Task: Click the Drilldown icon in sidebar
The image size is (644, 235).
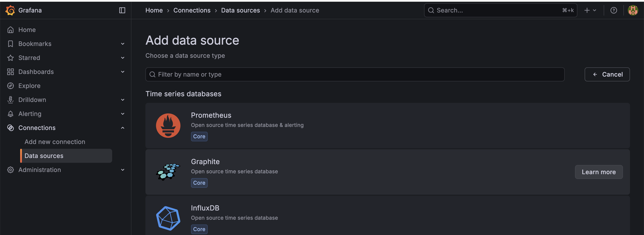Action: 10,100
